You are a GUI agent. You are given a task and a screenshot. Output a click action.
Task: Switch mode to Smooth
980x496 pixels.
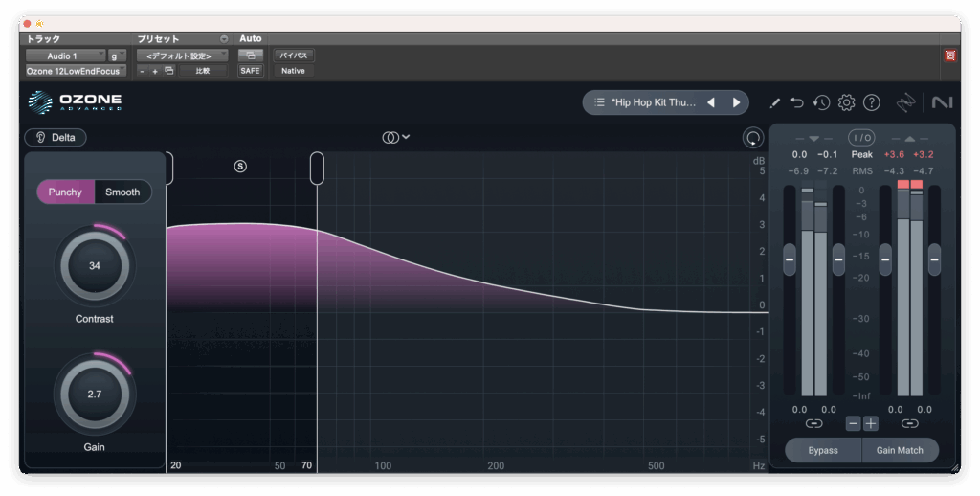(x=122, y=192)
